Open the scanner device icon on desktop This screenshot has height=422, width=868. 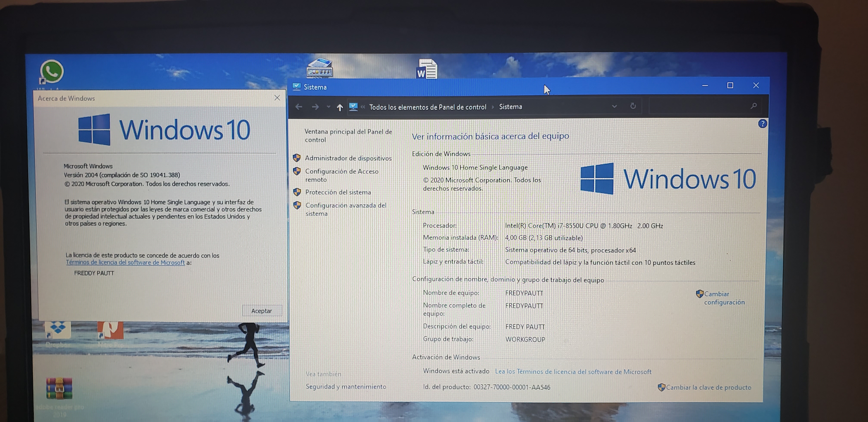pos(319,68)
